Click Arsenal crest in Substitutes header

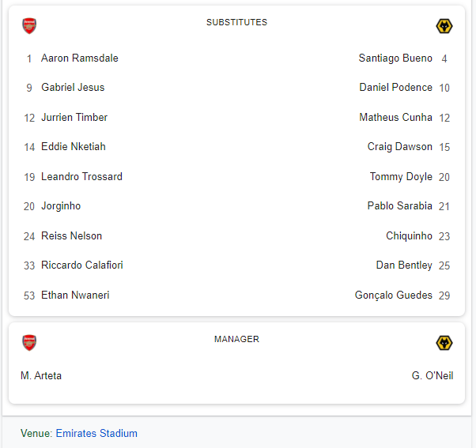click(x=29, y=26)
